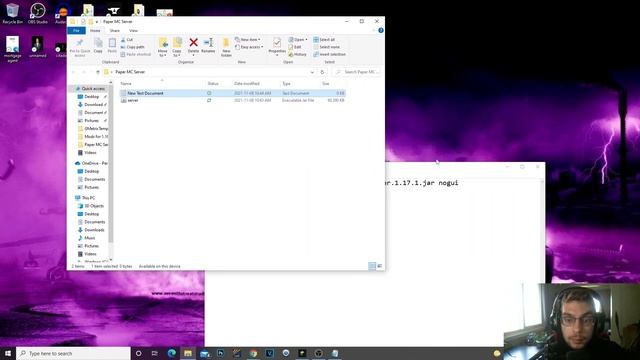
Task: Click Copy path in the ribbon
Action: 132,47
